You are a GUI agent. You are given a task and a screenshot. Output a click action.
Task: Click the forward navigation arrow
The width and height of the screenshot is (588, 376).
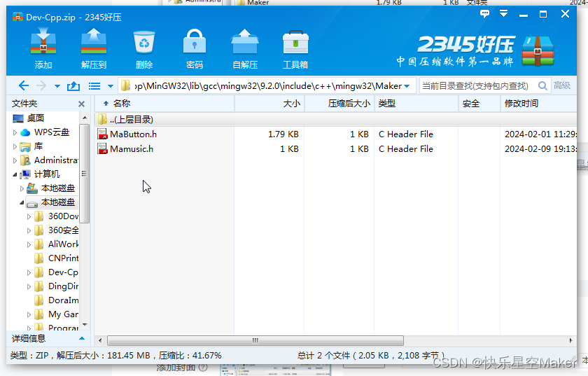pyautogui.click(x=41, y=86)
